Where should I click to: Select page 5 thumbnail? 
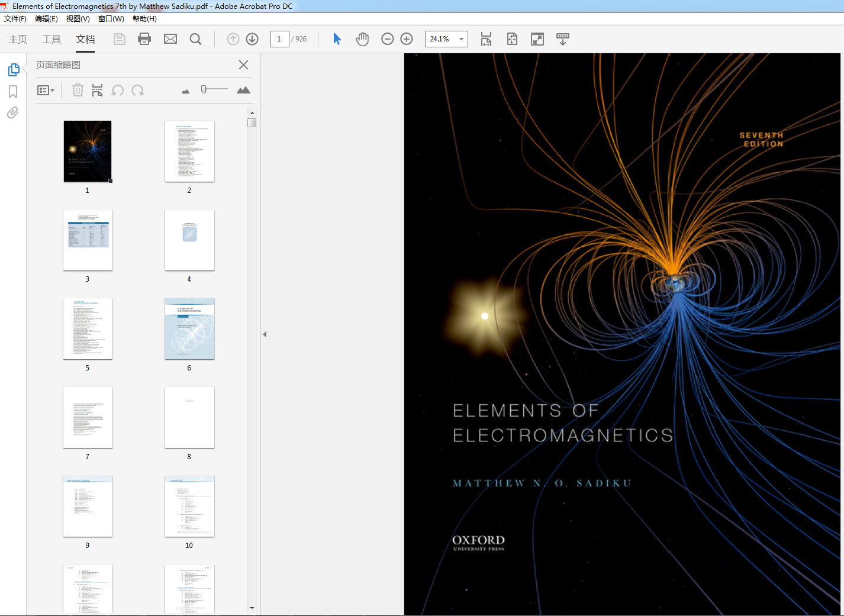pyautogui.click(x=88, y=329)
